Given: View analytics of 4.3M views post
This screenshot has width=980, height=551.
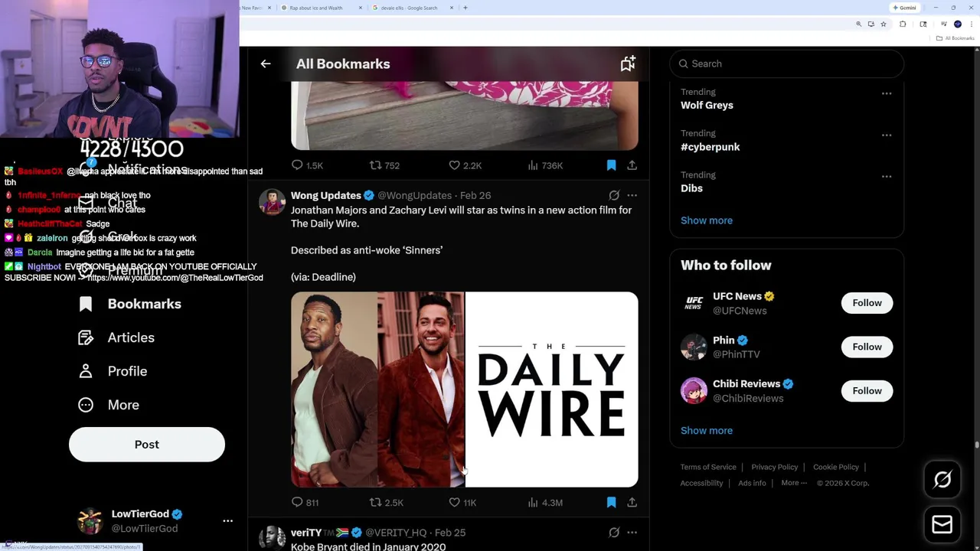Looking at the screenshot, I should click(545, 503).
